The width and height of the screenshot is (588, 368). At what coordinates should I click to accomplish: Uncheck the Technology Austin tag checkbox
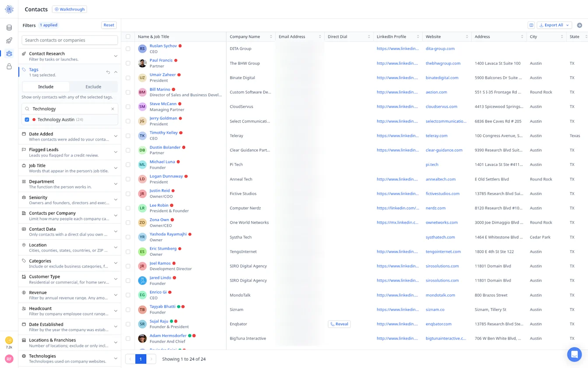tap(27, 120)
